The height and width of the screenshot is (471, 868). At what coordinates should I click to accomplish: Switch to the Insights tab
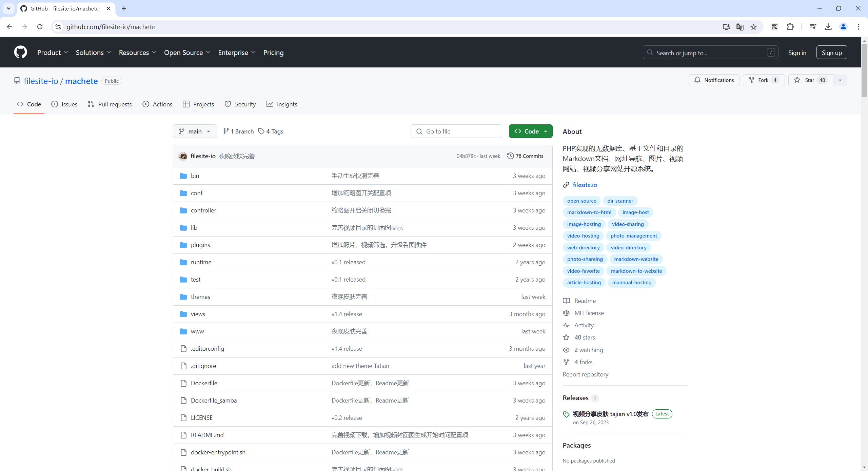coord(282,104)
